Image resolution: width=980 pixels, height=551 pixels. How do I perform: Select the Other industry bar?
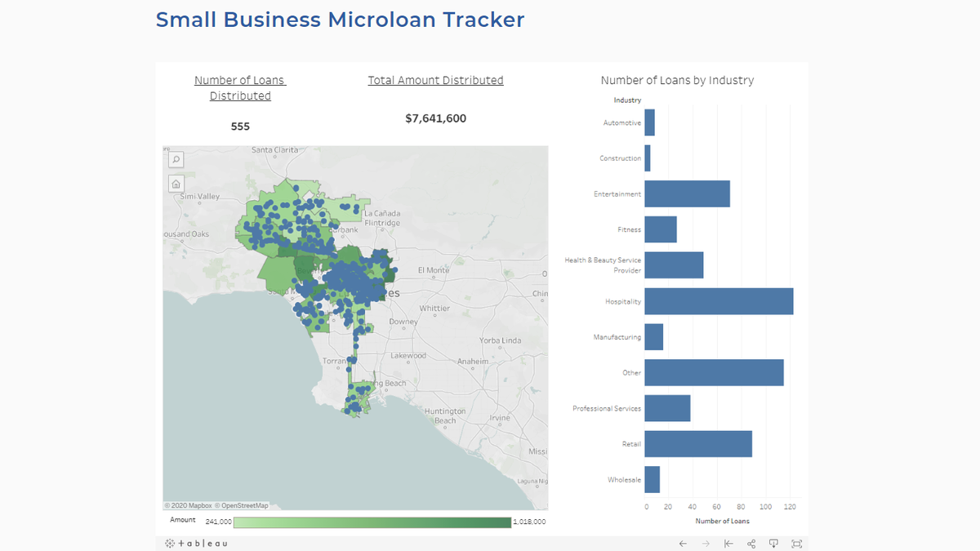(714, 373)
